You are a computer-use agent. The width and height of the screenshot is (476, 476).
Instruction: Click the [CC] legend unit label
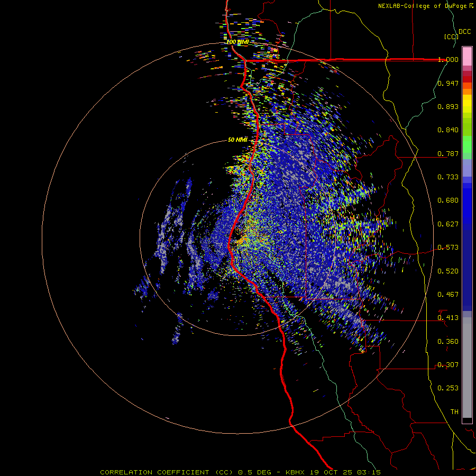(x=452, y=36)
